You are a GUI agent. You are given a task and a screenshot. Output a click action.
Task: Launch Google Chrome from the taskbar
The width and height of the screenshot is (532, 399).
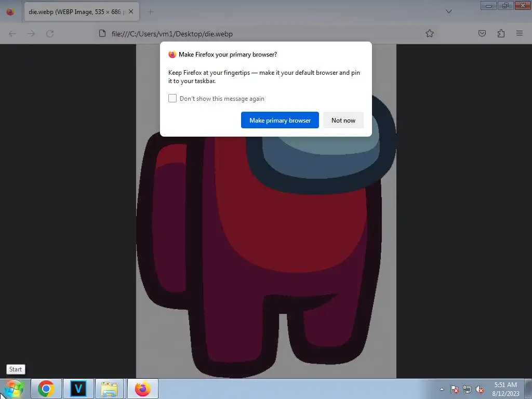coord(46,389)
